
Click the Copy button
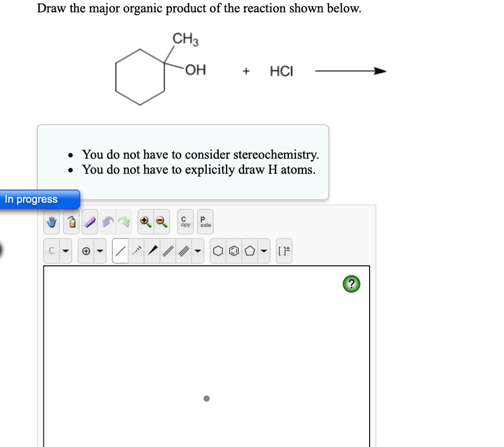click(x=185, y=221)
